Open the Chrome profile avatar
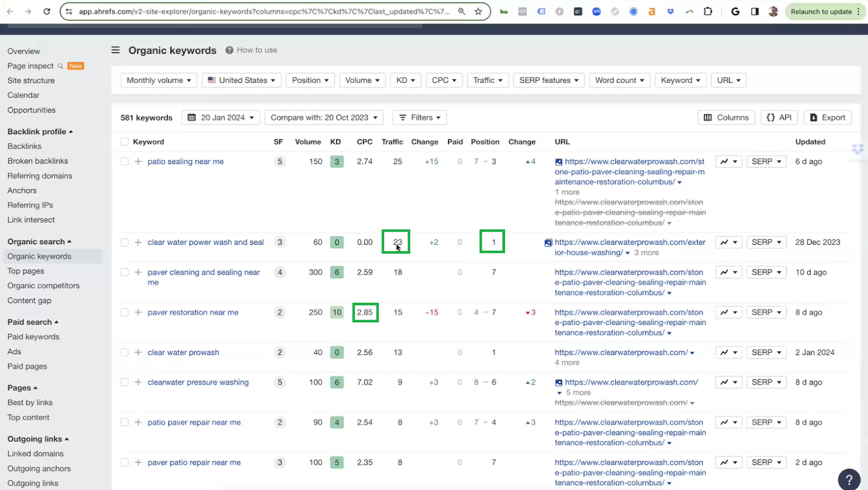868x490 pixels. click(774, 11)
